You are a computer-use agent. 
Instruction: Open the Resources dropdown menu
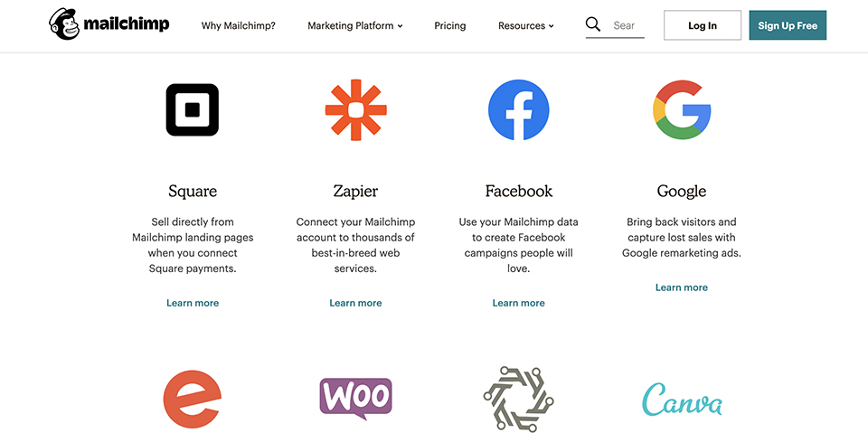click(x=526, y=26)
